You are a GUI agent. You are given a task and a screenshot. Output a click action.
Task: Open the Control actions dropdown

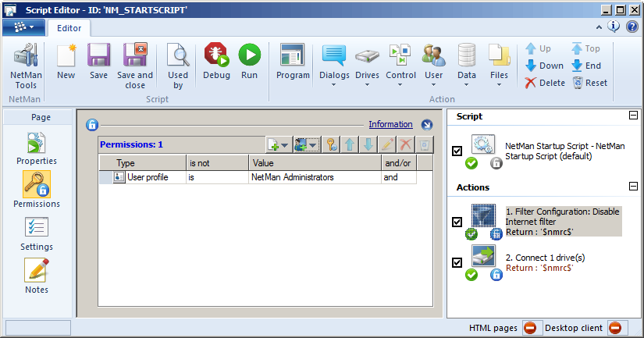(x=400, y=64)
